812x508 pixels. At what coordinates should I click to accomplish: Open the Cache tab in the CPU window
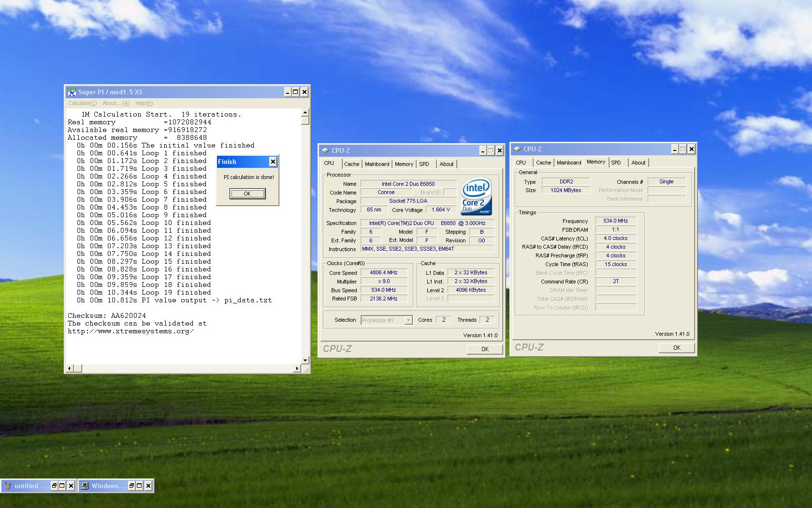pyautogui.click(x=351, y=164)
